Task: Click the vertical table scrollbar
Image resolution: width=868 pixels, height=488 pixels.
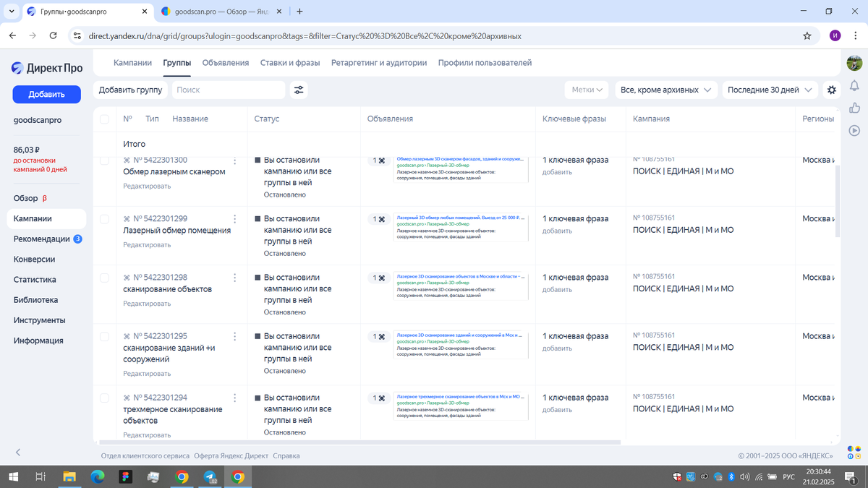Action: [x=838, y=201]
